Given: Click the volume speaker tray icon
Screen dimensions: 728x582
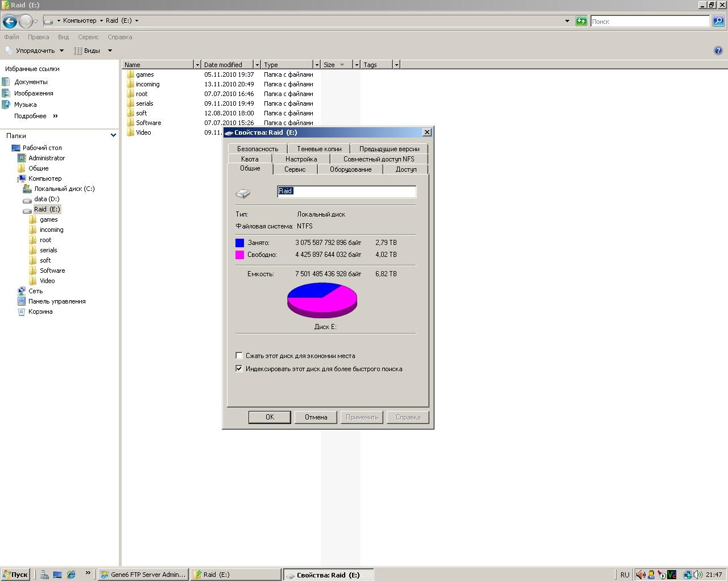Looking at the screenshot, I should point(640,575).
